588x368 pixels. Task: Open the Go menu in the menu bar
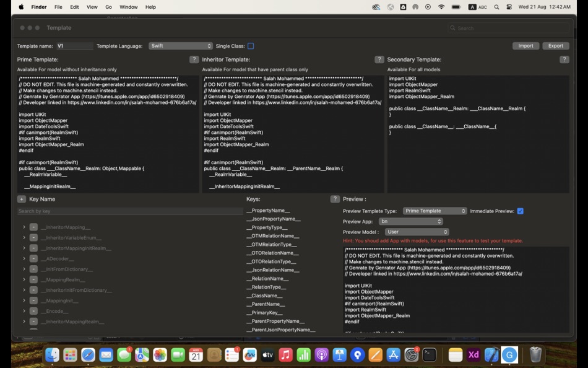(108, 7)
